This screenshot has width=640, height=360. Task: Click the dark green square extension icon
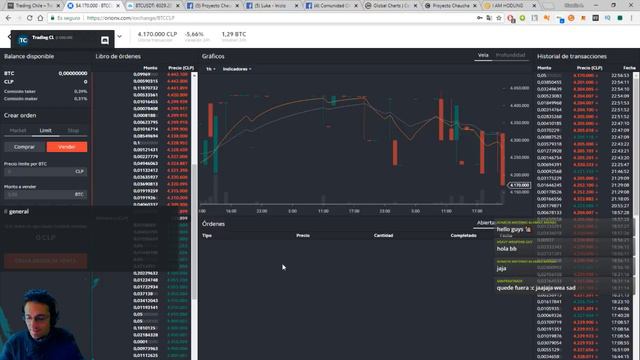point(620,18)
